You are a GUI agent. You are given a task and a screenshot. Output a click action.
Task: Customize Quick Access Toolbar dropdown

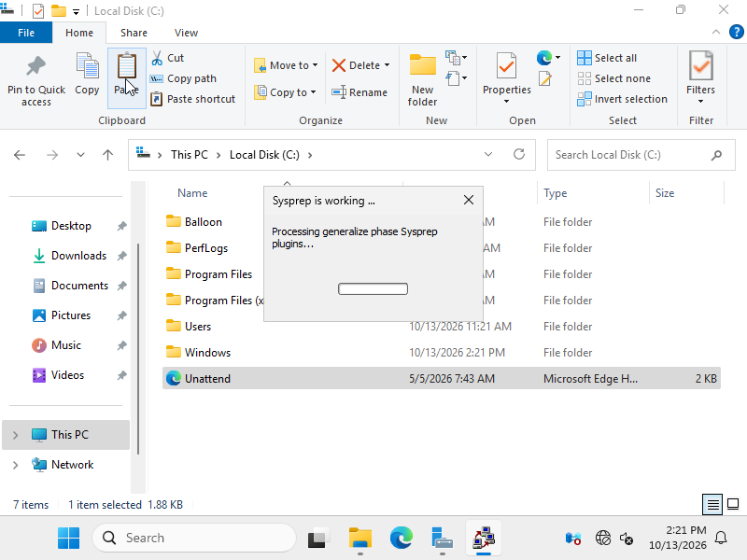[x=77, y=11]
